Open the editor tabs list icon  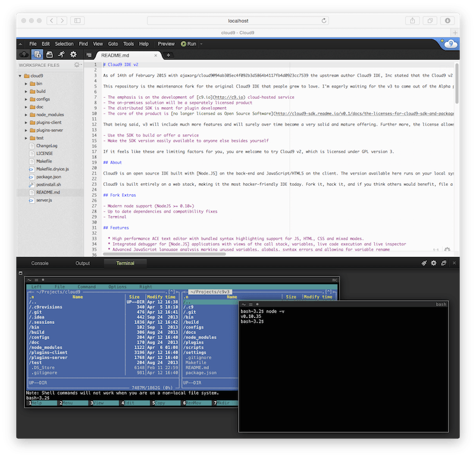click(89, 55)
